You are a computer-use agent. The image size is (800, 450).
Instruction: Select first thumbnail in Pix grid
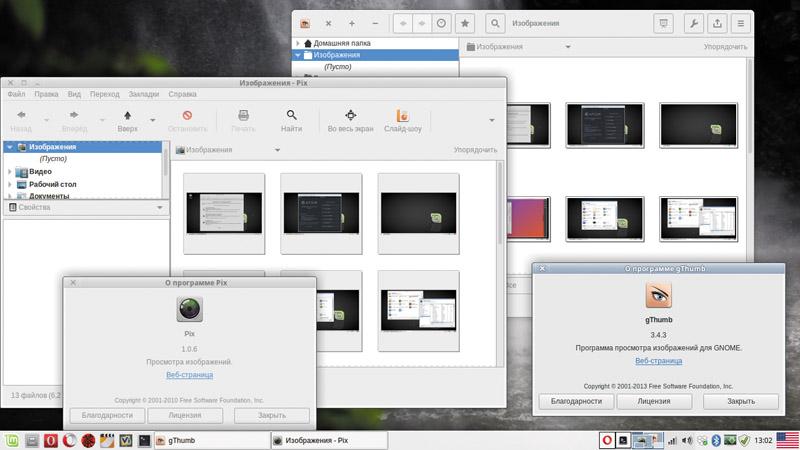point(224,213)
